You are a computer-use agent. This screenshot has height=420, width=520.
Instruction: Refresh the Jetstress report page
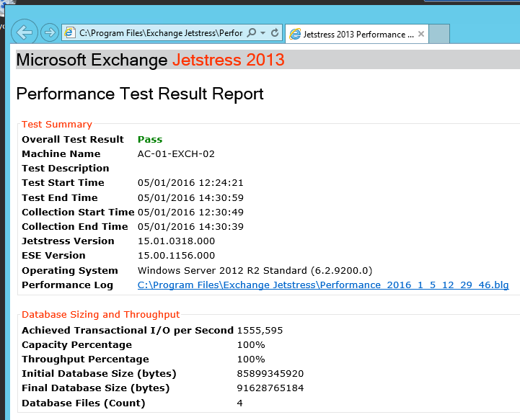click(275, 33)
